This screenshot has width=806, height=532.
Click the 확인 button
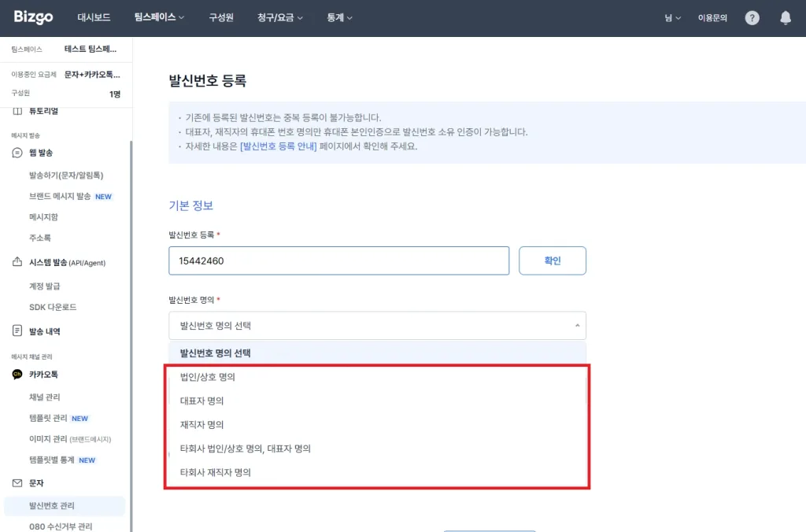tap(552, 260)
